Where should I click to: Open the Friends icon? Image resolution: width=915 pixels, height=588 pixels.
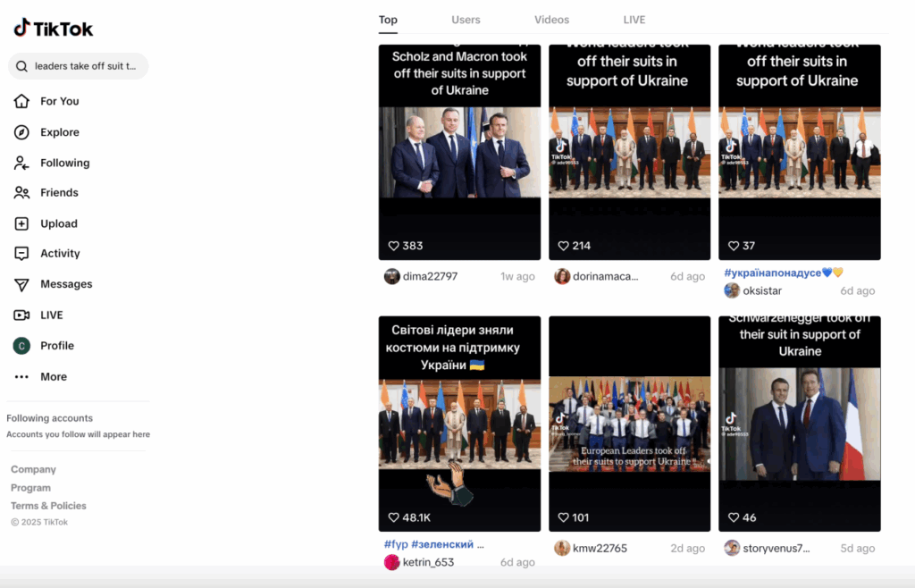pos(21,192)
